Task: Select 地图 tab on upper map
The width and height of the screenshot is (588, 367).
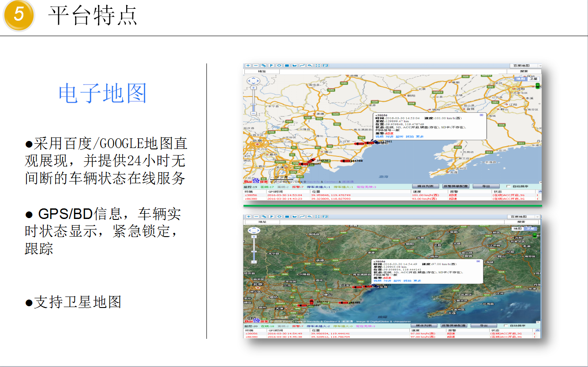Action: [x=521, y=79]
